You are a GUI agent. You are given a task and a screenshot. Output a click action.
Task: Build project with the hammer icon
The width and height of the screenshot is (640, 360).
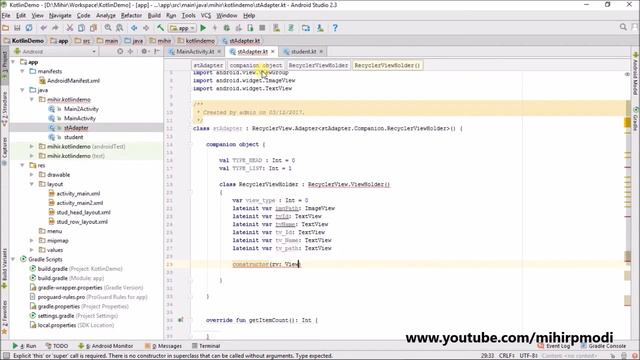[x=160, y=28]
